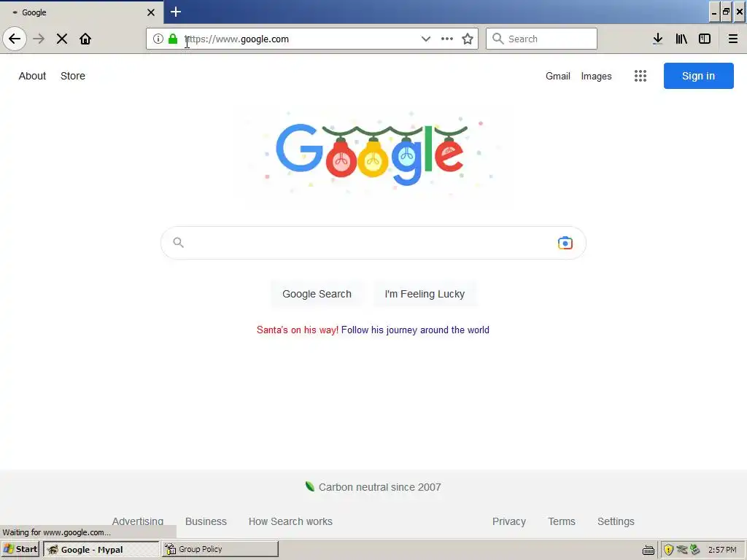Open the Windows Start menu
The height and width of the screenshot is (560, 747).
click(20, 549)
